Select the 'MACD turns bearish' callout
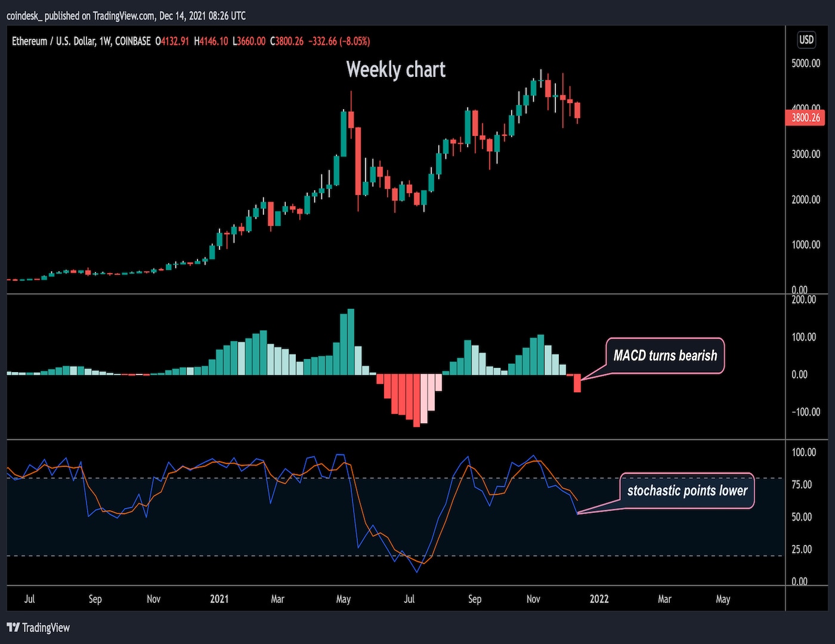 tap(665, 356)
